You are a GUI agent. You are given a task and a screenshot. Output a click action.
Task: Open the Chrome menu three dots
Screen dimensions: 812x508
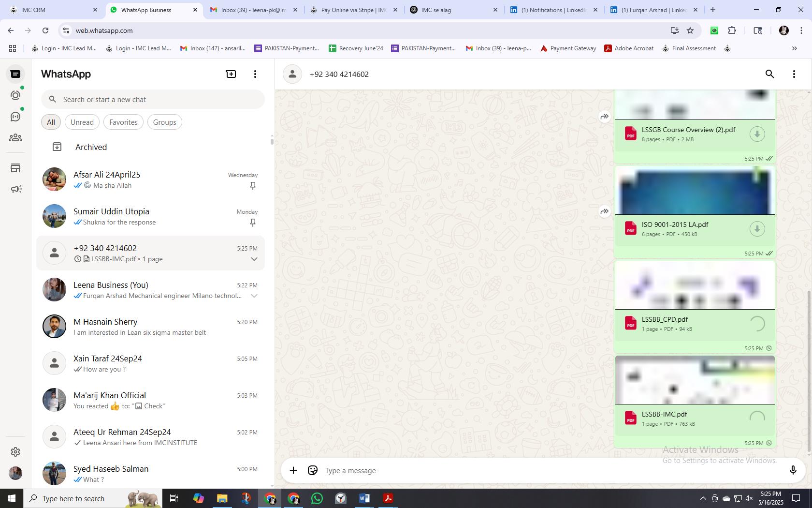801,30
